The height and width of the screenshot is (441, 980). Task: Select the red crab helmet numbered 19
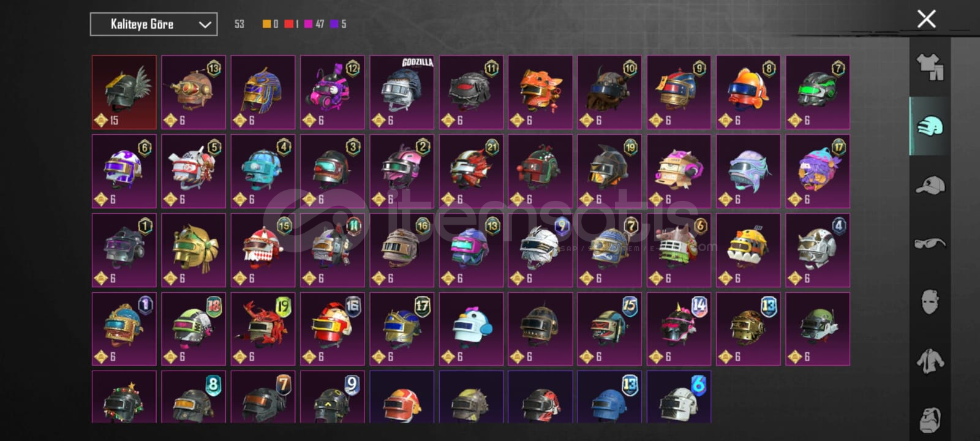[x=263, y=329]
